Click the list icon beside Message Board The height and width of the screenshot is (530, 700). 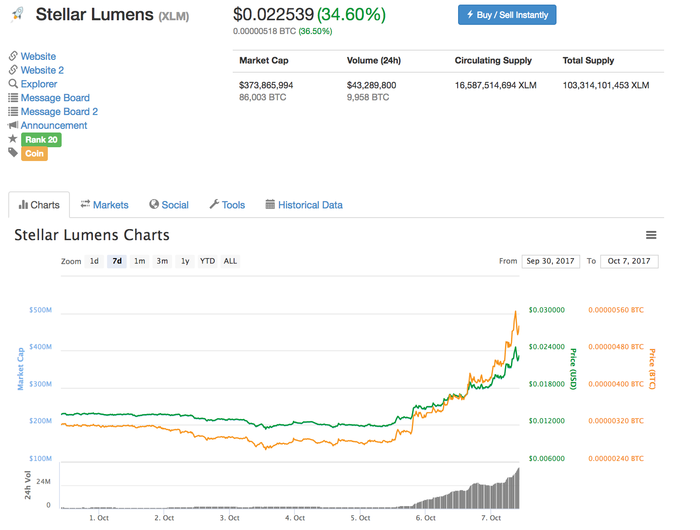(13, 98)
